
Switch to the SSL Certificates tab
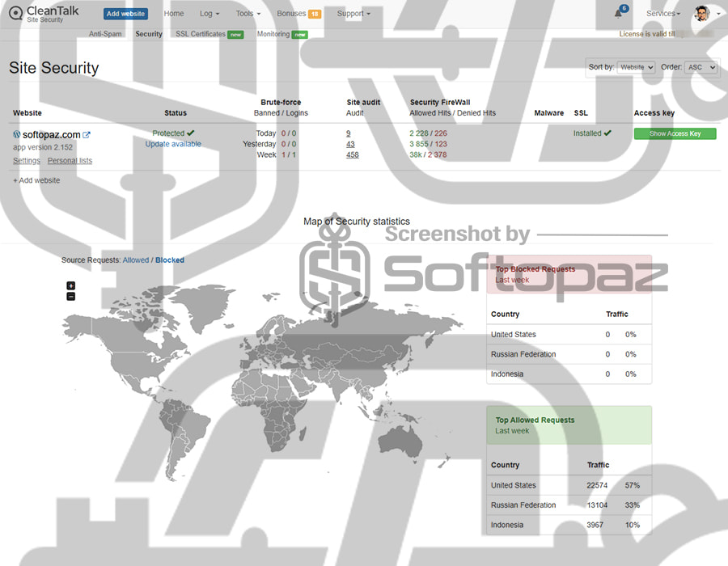(x=210, y=34)
